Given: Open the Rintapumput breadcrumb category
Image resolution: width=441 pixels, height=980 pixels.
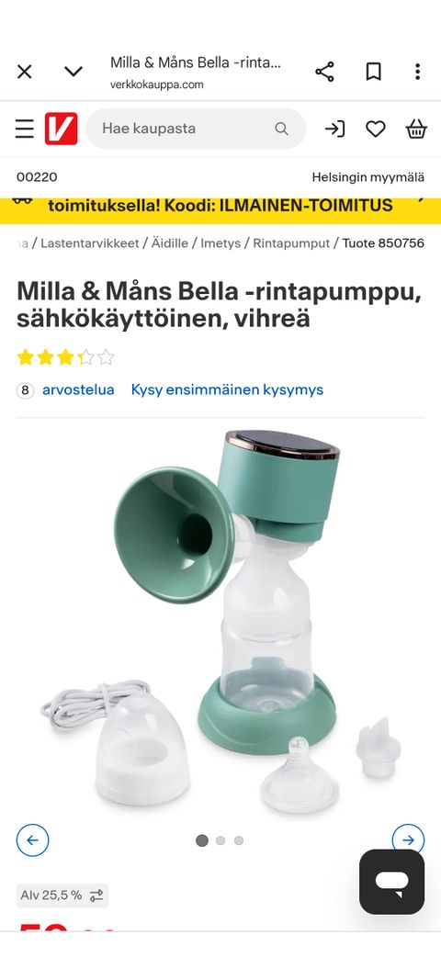Looking at the screenshot, I should (x=291, y=243).
